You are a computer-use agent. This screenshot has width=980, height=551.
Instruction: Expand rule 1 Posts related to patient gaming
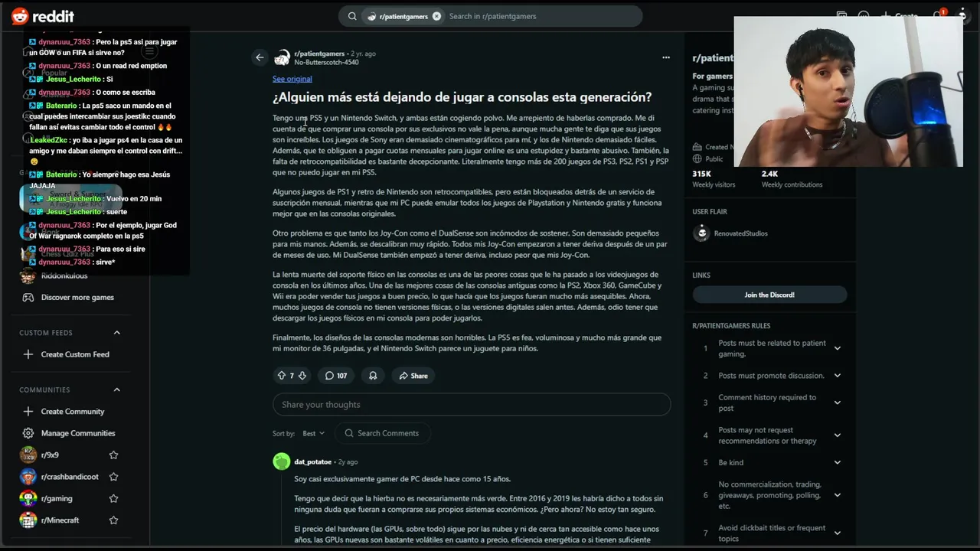coord(837,348)
